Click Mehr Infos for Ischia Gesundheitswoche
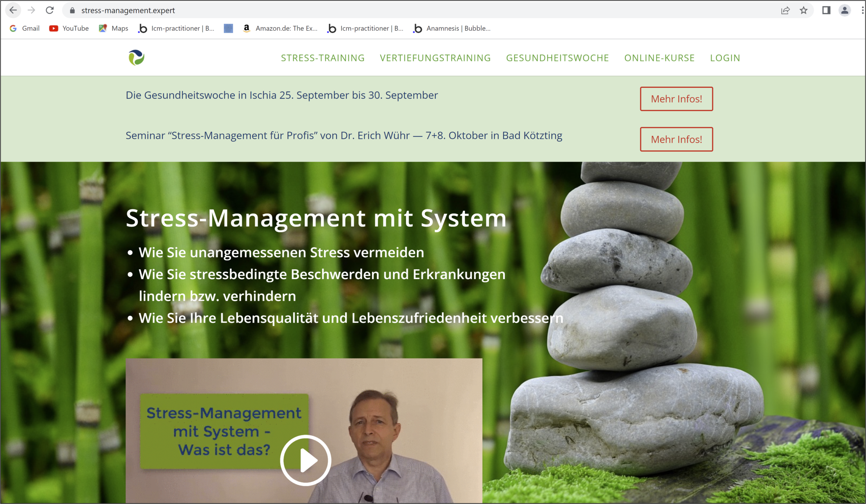The image size is (866, 504). click(x=676, y=99)
